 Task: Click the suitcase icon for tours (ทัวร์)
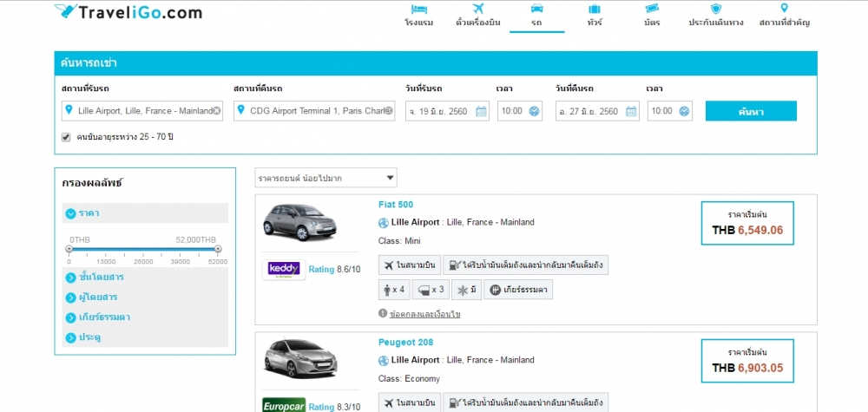click(x=594, y=9)
